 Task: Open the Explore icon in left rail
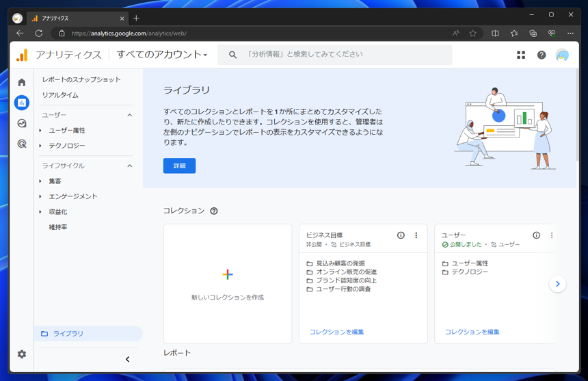tap(22, 123)
